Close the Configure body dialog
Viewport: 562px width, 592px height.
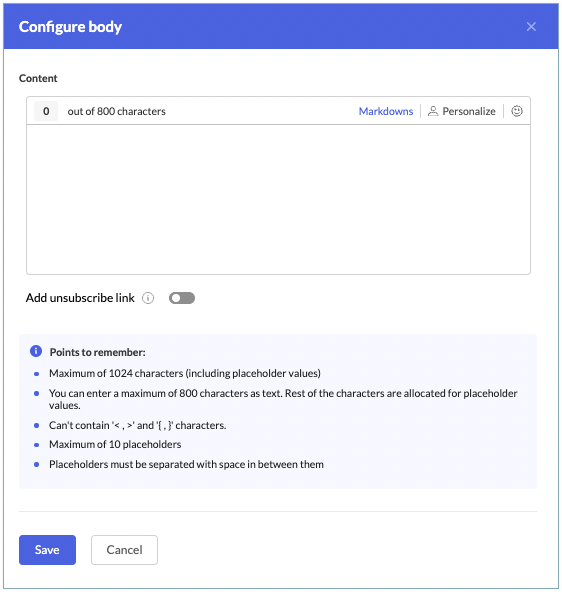(x=531, y=26)
